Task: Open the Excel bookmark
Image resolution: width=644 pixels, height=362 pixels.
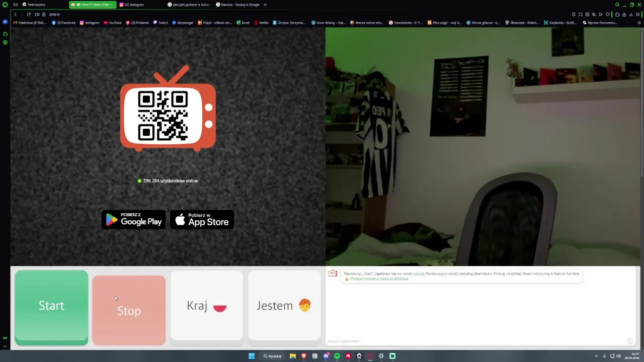Action: pos(243,23)
